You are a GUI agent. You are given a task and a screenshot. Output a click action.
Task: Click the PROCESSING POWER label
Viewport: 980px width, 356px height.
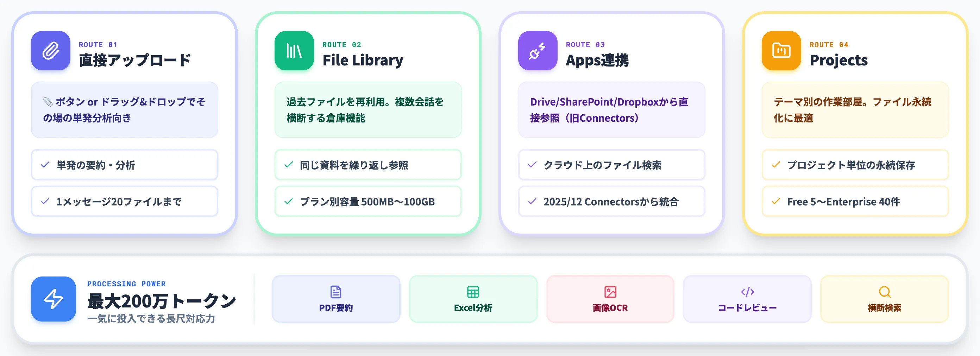point(126,284)
